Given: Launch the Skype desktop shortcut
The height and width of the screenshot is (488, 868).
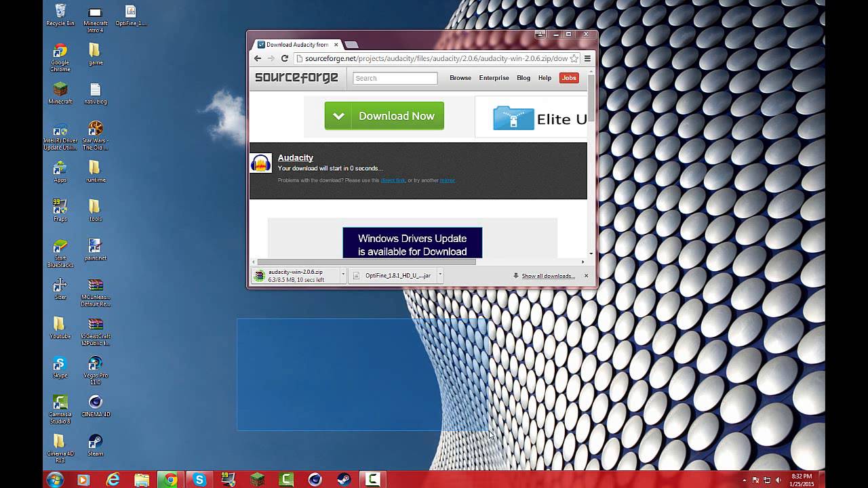Looking at the screenshot, I should (x=60, y=367).
